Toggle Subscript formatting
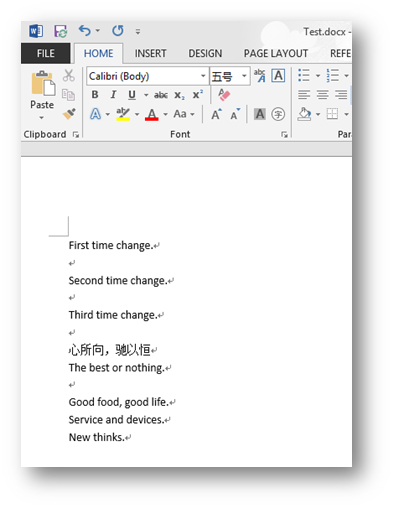The width and height of the screenshot is (394, 509). click(x=179, y=95)
